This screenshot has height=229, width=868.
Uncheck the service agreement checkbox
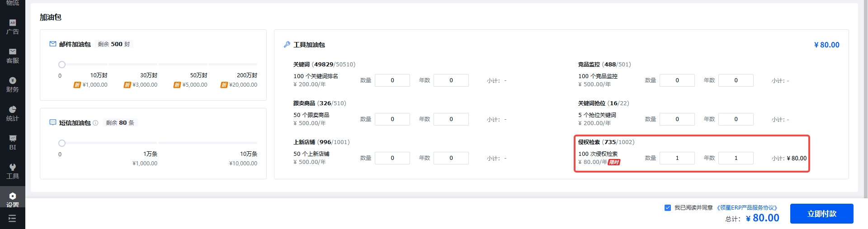point(667,208)
